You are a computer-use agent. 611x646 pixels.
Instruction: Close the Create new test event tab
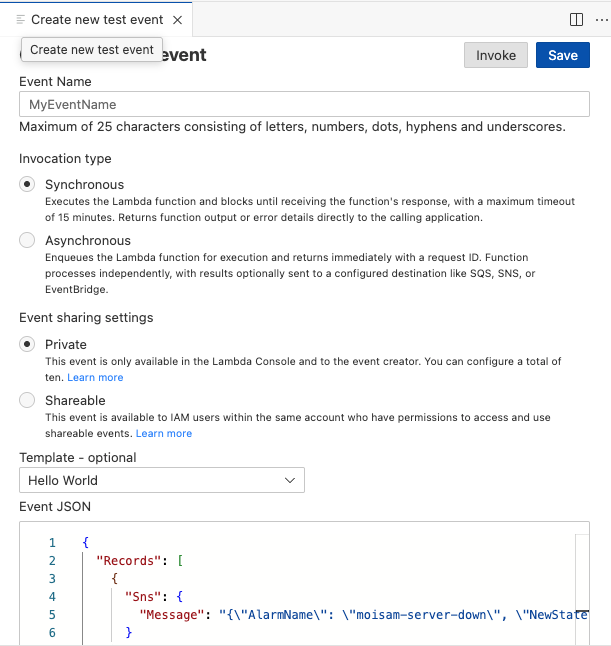click(177, 20)
